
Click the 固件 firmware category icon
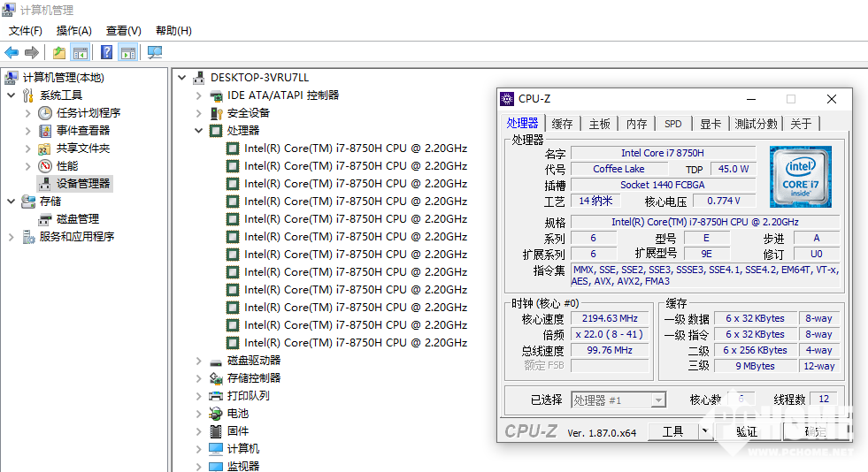(x=216, y=431)
